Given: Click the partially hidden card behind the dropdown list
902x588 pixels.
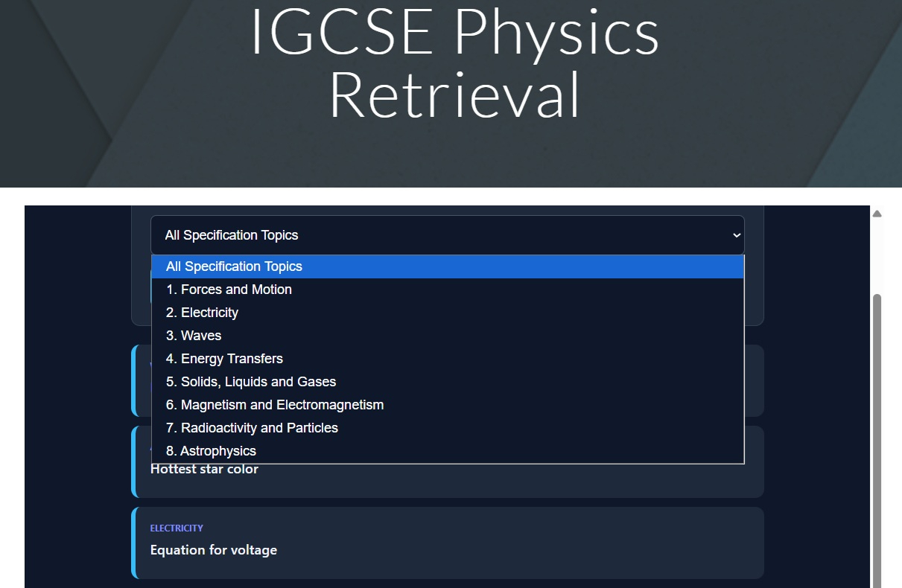Looking at the screenshot, I should [x=754, y=380].
